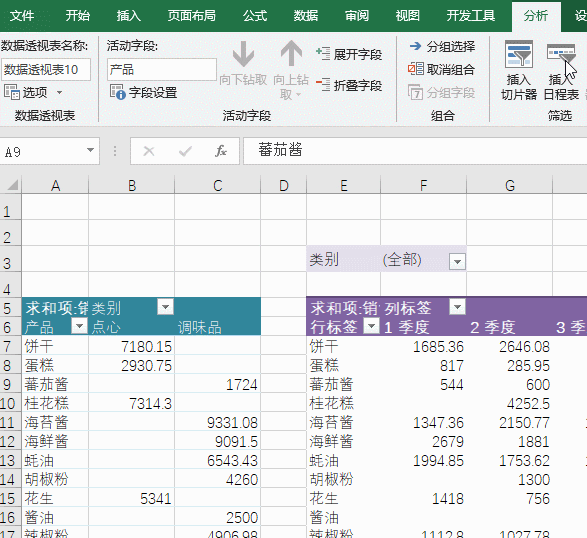
Task: Click the Drill Down (向下钻取) arrow icon
Action: pos(243,54)
